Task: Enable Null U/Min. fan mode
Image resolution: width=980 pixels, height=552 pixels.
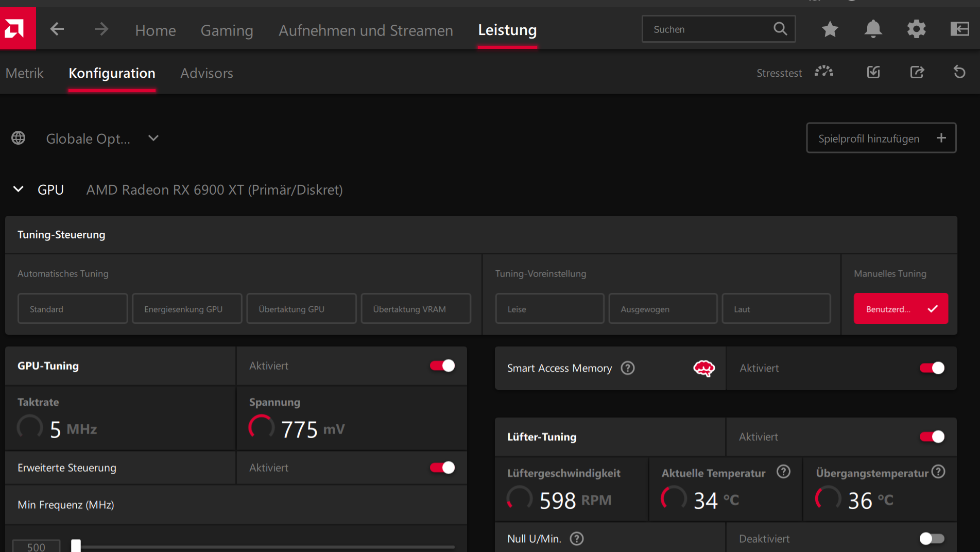Action: (931, 538)
